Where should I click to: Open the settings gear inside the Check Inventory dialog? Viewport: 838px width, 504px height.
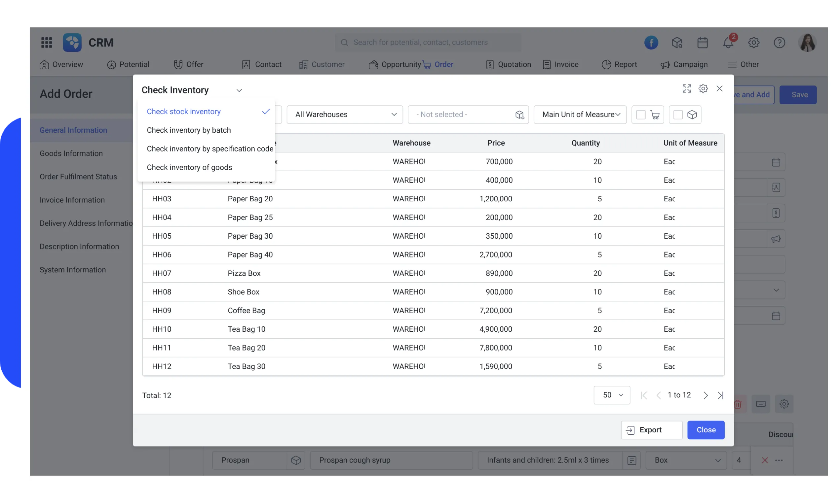703,88
